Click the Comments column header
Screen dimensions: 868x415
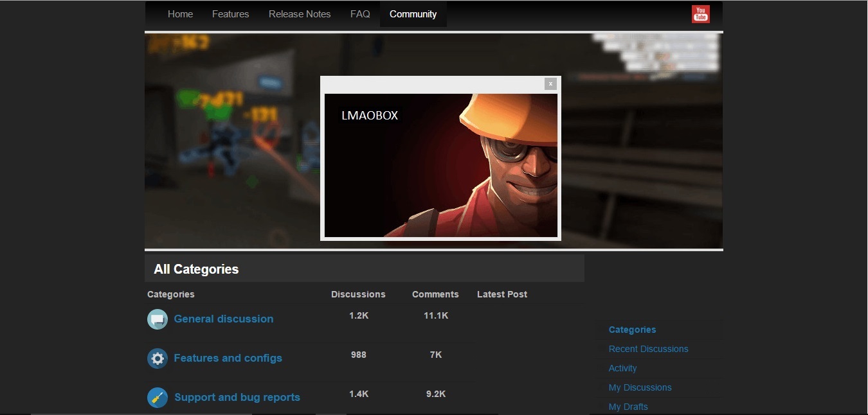435,294
